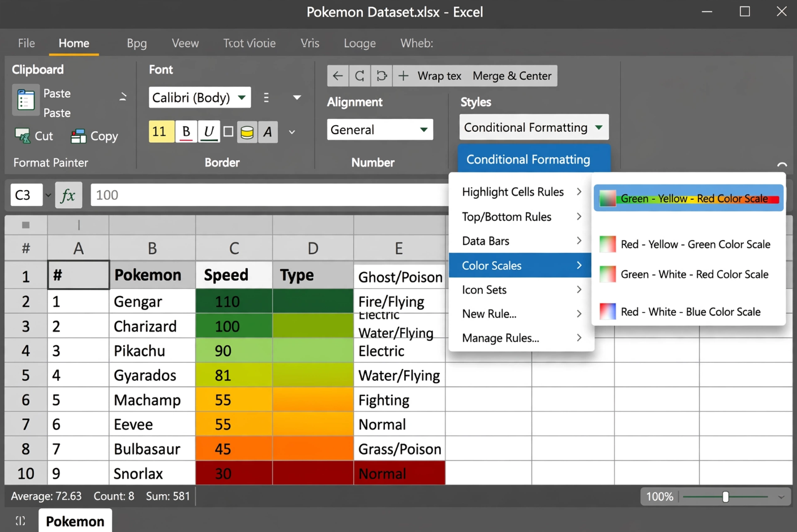This screenshot has height=532, width=797.
Task: Click Format Painter label
Action: [x=50, y=162]
